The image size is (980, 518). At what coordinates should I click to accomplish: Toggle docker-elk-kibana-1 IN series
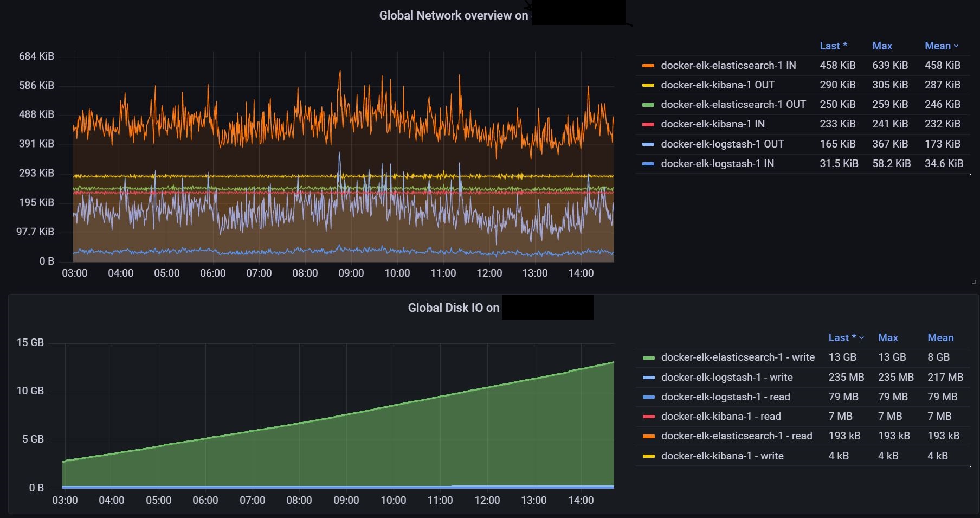[x=713, y=124]
